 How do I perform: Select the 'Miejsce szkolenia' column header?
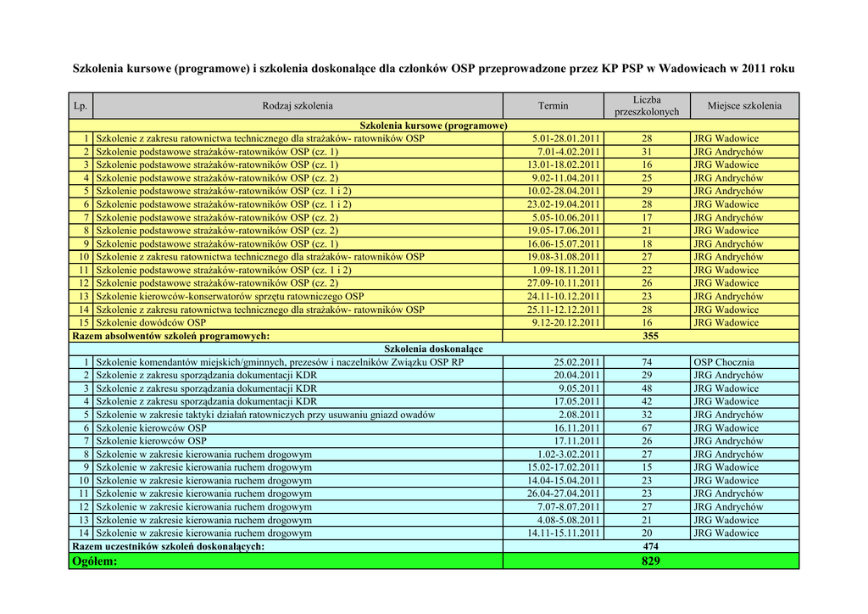[744, 106]
